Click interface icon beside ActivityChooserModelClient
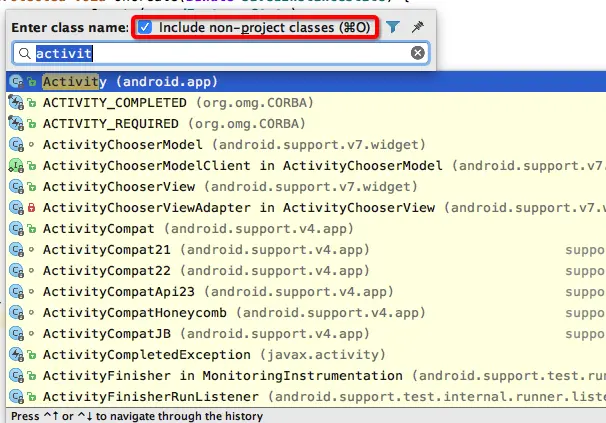This screenshot has width=606, height=423. (x=16, y=165)
